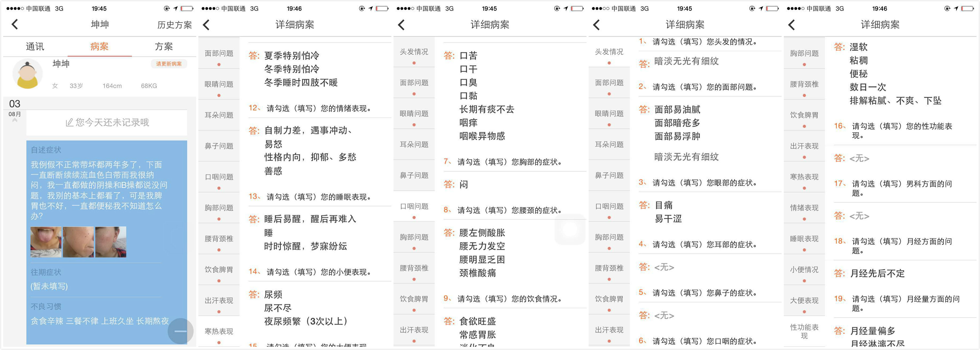Tap the 贪食辛辣 三餐不律 habits line
Image resolution: width=980 pixels, height=350 pixels.
(100, 321)
